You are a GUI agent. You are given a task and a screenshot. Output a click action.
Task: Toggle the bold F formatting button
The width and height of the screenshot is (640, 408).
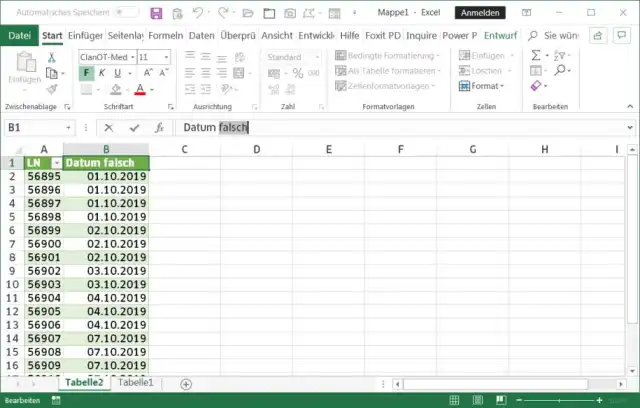pos(87,73)
